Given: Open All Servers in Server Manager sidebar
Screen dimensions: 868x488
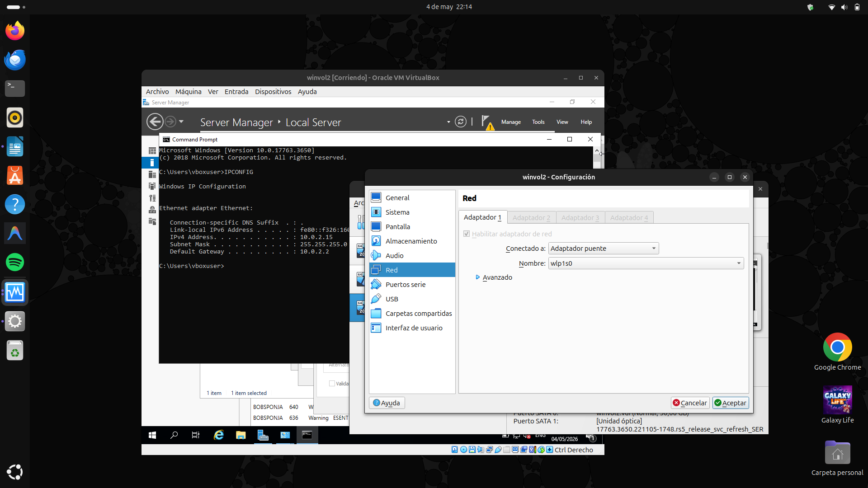Looking at the screenshot, I should [x=152, y=174].
